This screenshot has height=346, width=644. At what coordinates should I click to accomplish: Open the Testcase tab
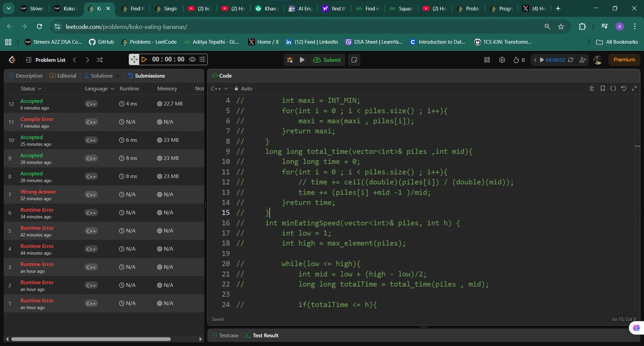(x=225, y=335)
